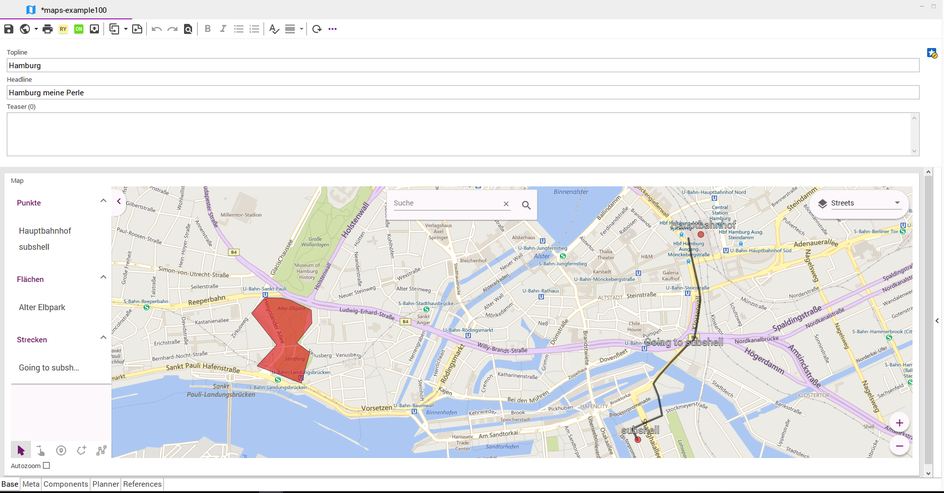Viewport: 944px width, 493px height.
Task: Choose the add point marker tool
Action: (x=61, y=450)
